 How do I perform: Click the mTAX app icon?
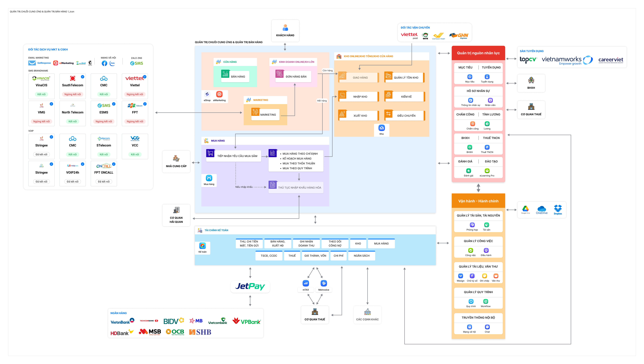click(x=306, y=283)
